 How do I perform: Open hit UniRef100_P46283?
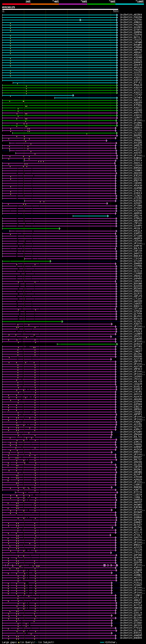coord(131,70)
